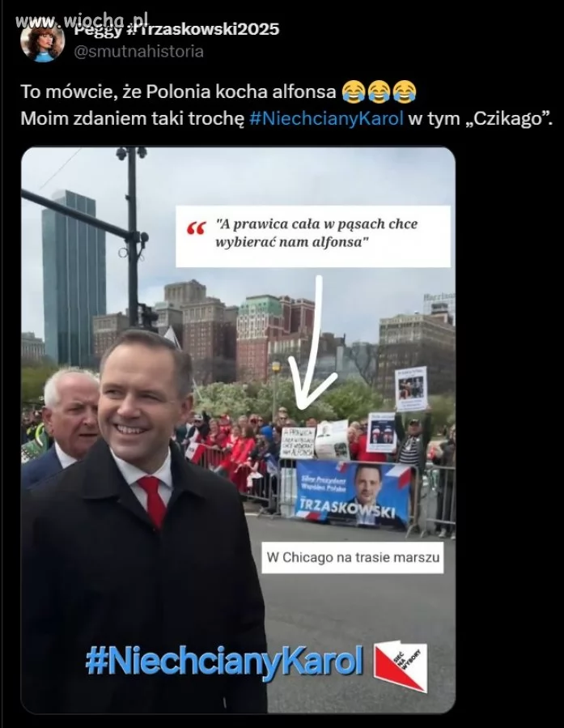This screenshot has height=728, width=564.
Task: Click the large #NiechcianyKarol overlay text
Action: pyautogui.click(x=224, y=661)
